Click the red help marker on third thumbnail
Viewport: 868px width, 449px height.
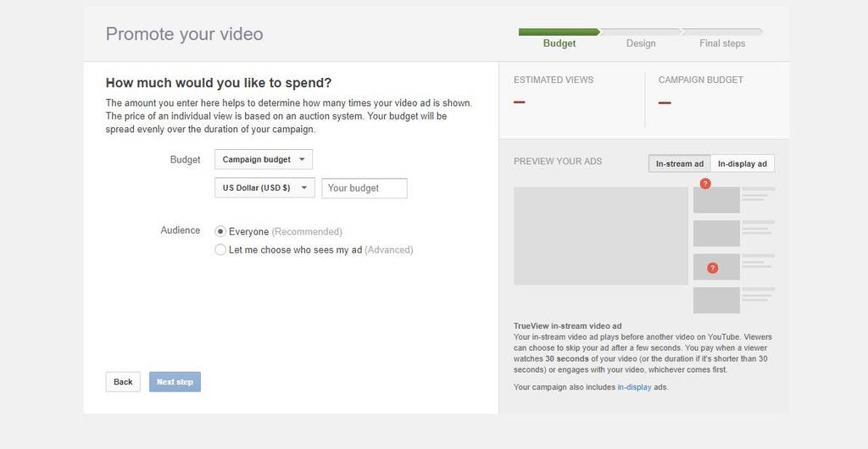[x=712, y=269]
